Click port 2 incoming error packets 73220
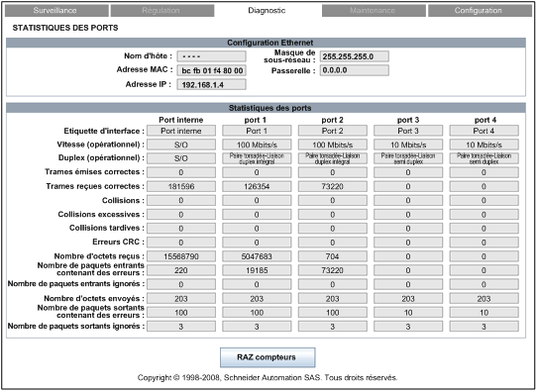 point(333,270)
